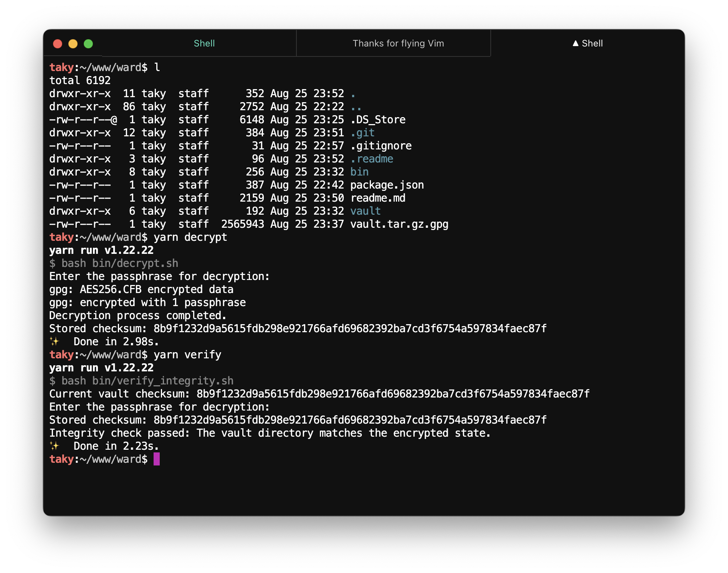
Task: Click the readme.md file name
Action: tap(378, 198)
